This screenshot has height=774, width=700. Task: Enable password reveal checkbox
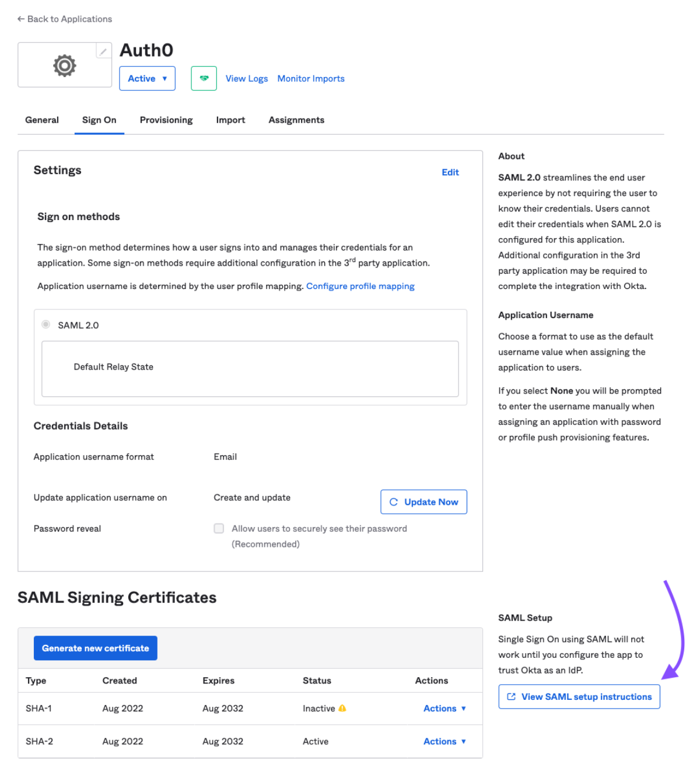click(219, 528)
